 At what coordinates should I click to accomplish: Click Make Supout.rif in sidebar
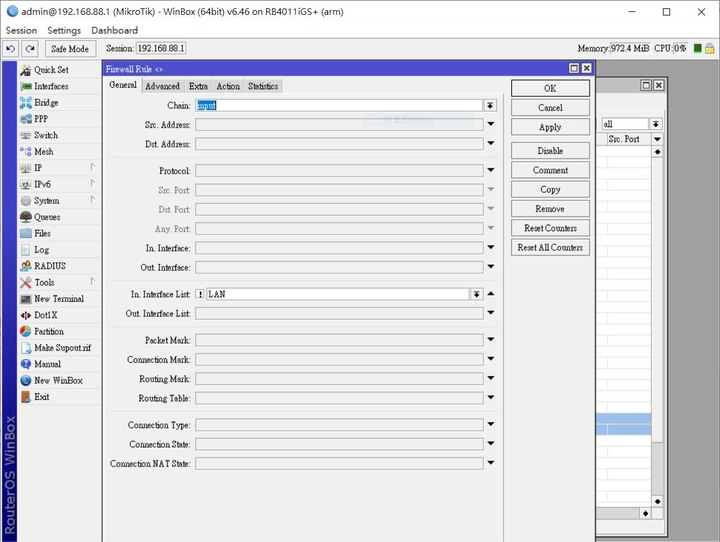tap(62, 348)
